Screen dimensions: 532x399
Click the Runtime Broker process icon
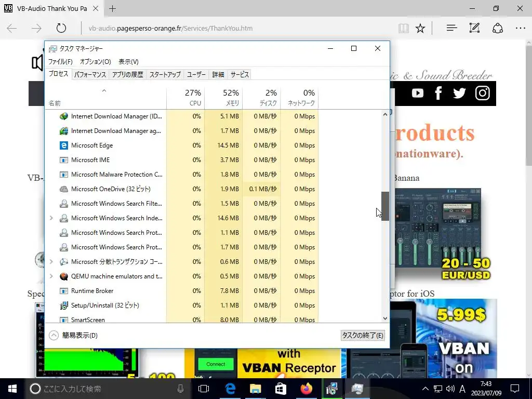point(64,291)
